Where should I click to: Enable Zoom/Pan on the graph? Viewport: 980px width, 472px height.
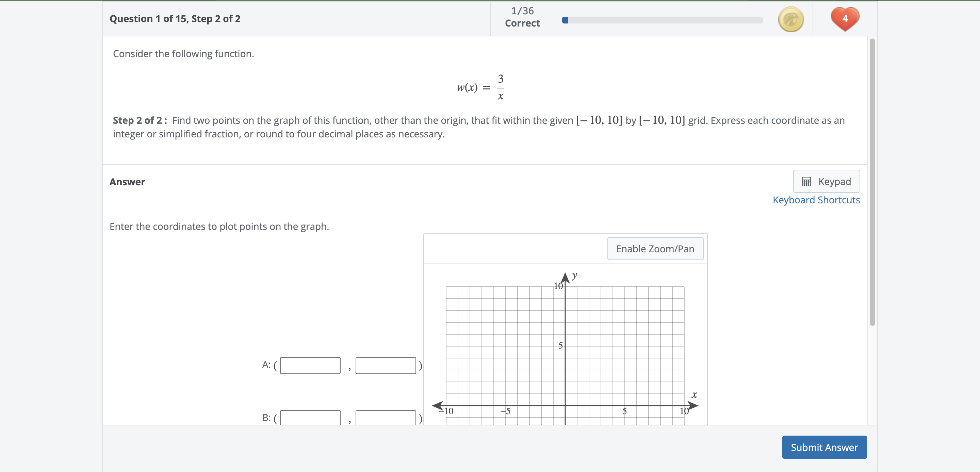click(x=655, y=249)
